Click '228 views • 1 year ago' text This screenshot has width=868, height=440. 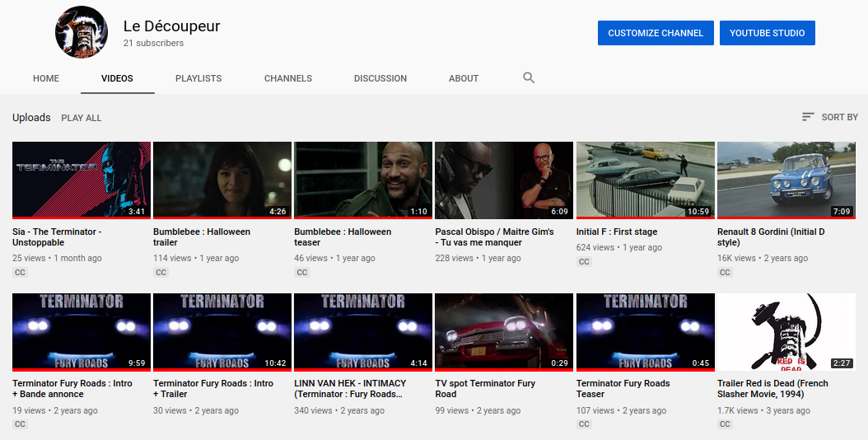tap(478, 258)
